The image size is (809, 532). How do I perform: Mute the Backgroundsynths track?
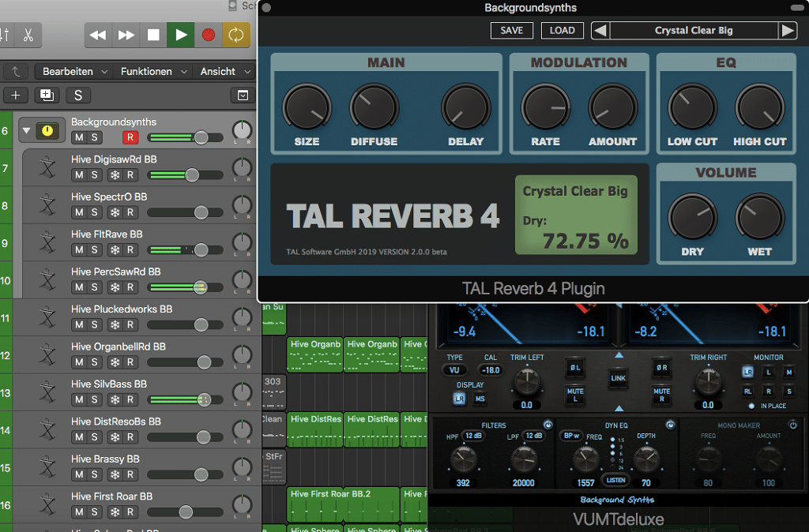point(79,137)
